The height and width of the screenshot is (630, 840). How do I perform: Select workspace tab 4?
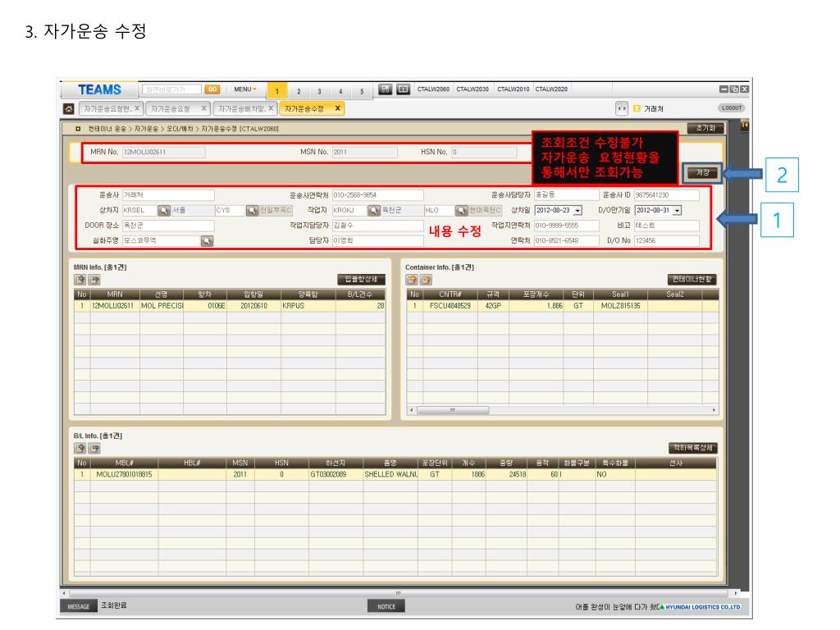click(x=340, y=91)
